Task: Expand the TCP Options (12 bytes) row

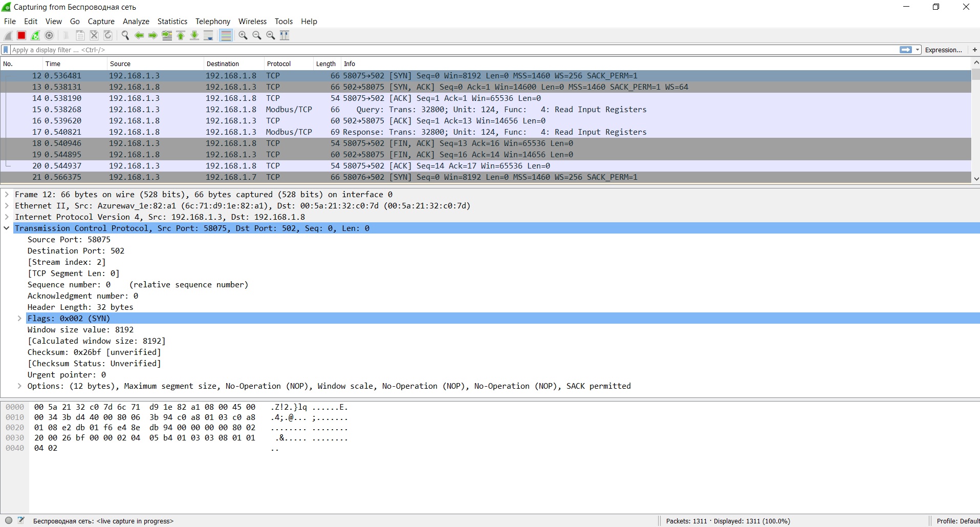Action: pyautogui.click(x=19, y=386)
